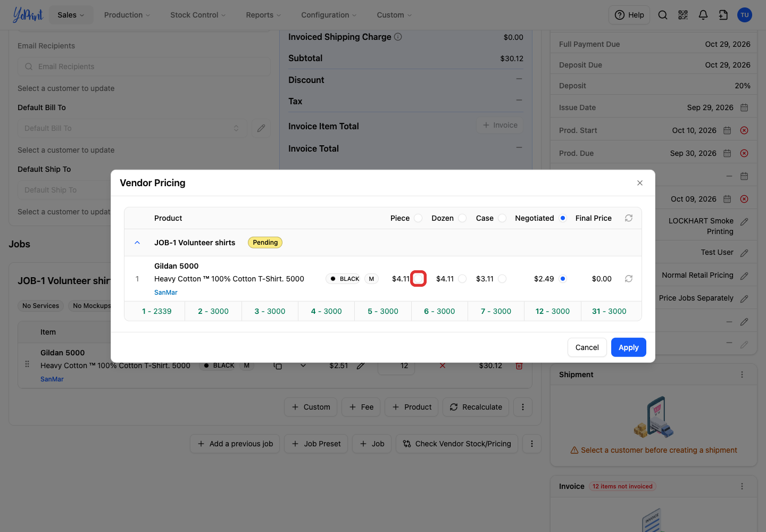Open the Configuration menu
This screenshot has height=532, width=766.
click(x=329, y=15)
